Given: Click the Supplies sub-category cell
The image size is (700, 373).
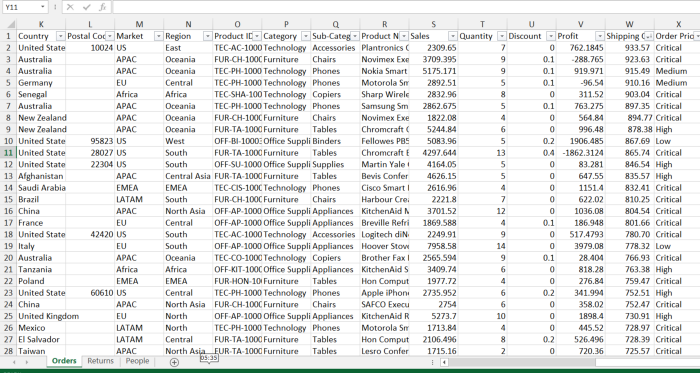Looking at the screenshot, I should pyautogui.click(x=336, y=164).
